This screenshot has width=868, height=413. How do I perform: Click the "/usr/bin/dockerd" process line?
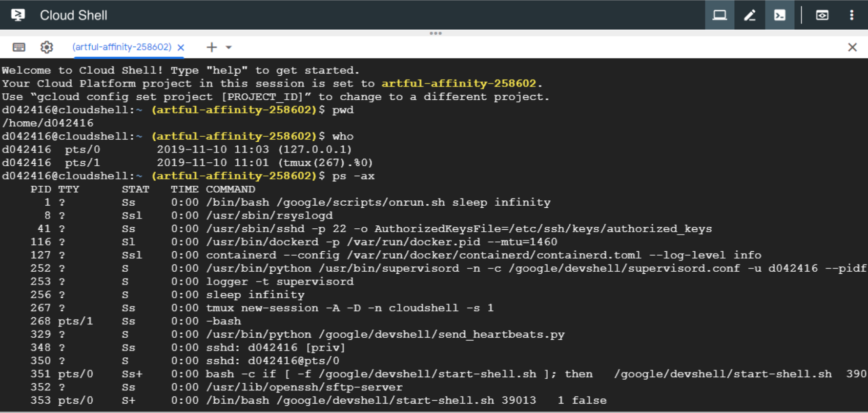point(294,242)
